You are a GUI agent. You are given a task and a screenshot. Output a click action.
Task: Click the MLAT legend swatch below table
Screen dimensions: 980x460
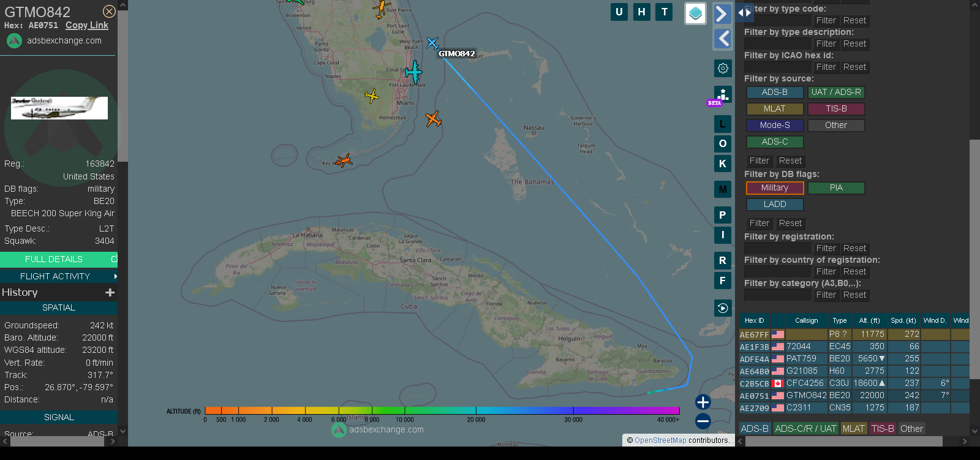[853, 429]
